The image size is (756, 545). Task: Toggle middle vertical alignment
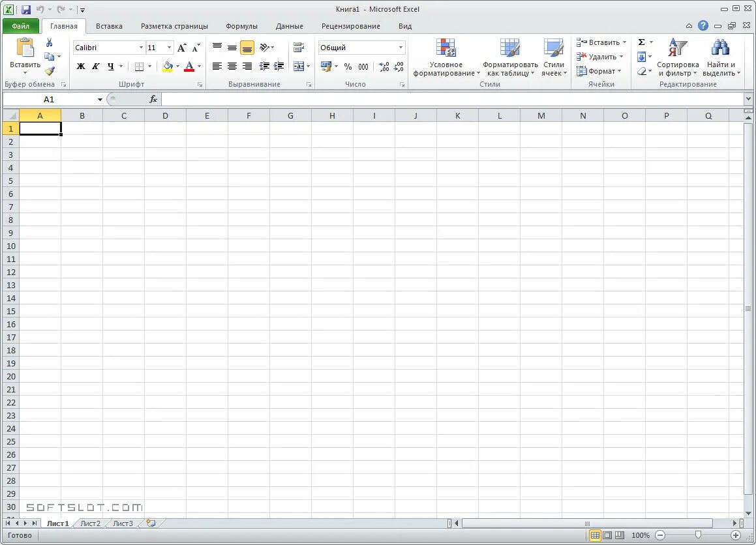pos(232,47)
